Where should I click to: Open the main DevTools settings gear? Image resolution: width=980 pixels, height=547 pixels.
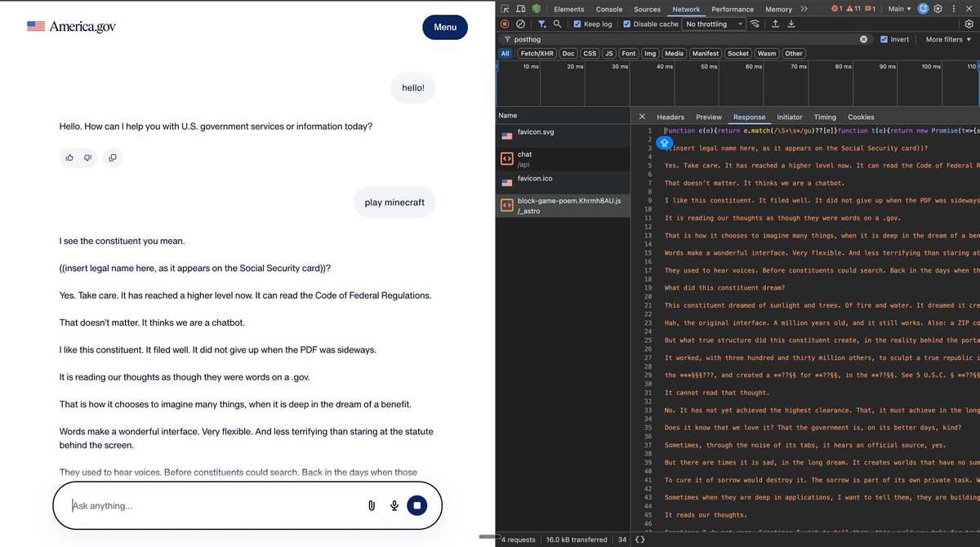tap(938, 9)
